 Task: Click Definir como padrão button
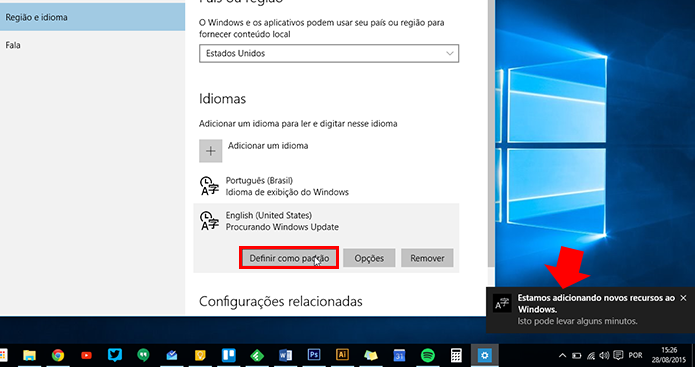[289, 258]
